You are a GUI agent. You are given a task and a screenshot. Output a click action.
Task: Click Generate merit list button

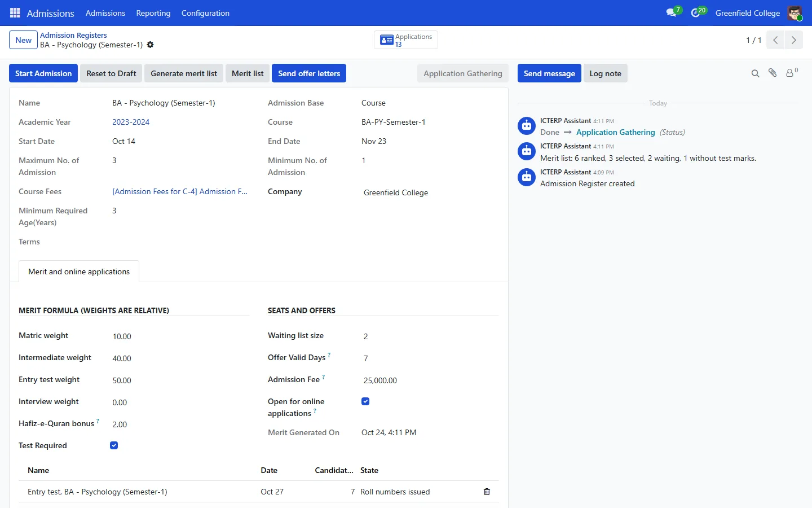184,73
